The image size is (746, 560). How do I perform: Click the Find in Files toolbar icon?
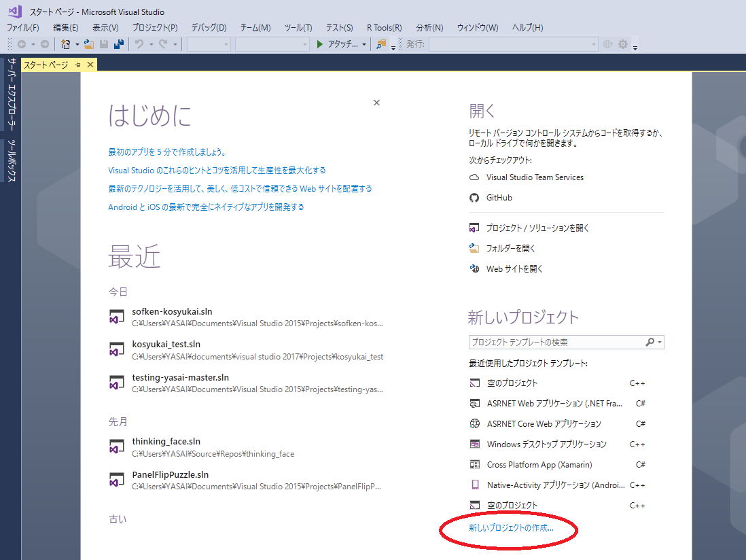[x=381, y=44]
